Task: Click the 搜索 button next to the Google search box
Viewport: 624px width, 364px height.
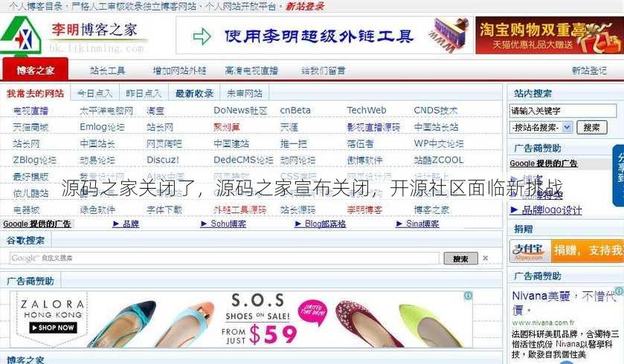Action: [x=460, y=259]
